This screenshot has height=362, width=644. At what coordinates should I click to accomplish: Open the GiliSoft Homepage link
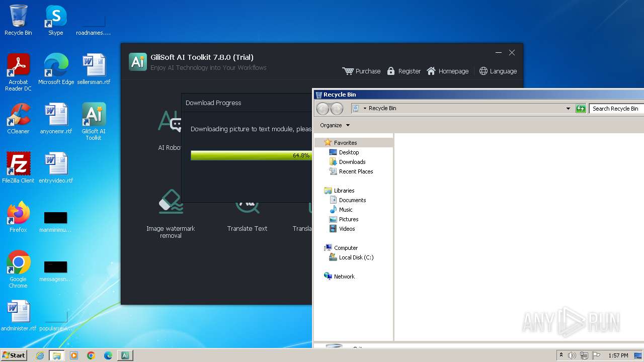[447, 71]
